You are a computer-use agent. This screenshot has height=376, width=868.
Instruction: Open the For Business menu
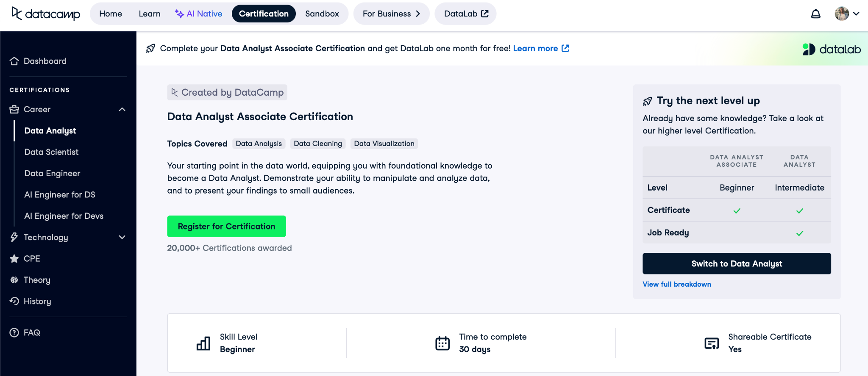pos(391,14)
